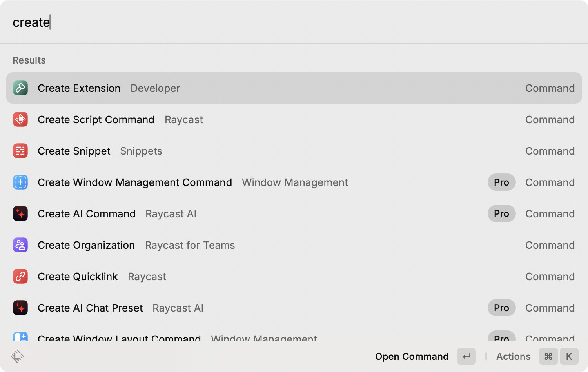Click the Create AI Command sparkle icon

tap(20, 213)
